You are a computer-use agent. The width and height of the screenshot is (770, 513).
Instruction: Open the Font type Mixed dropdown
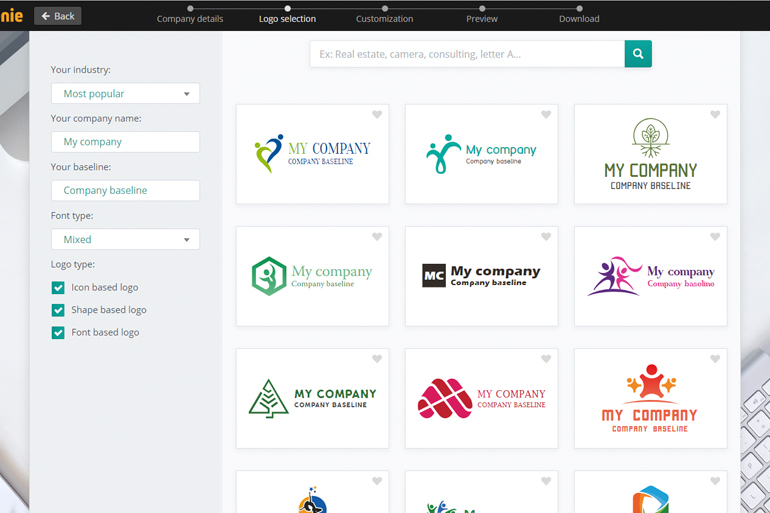[125, 239]
